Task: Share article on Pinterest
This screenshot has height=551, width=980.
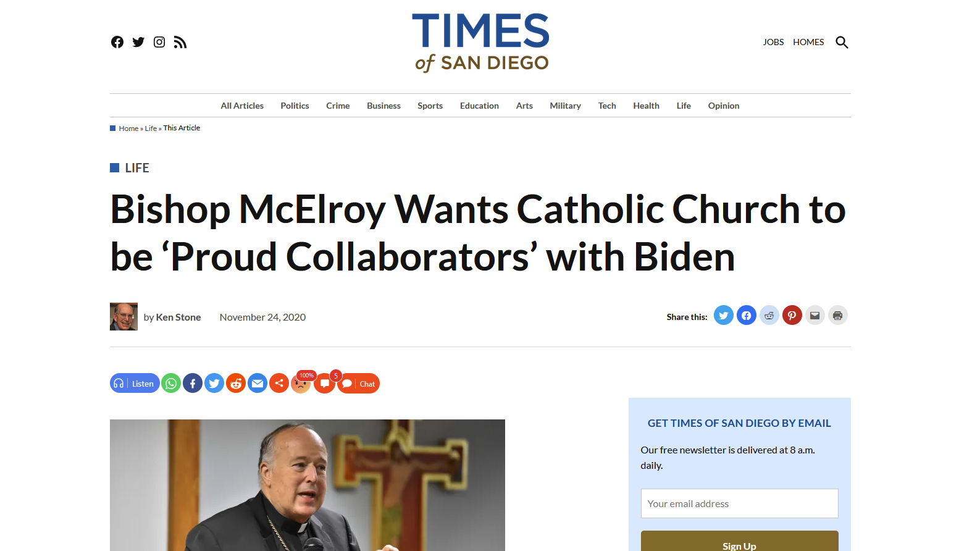Action: [792, 316]
